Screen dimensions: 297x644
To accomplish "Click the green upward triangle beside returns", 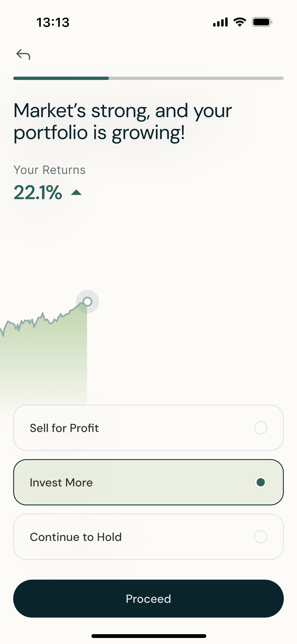I will click(76, 193).
